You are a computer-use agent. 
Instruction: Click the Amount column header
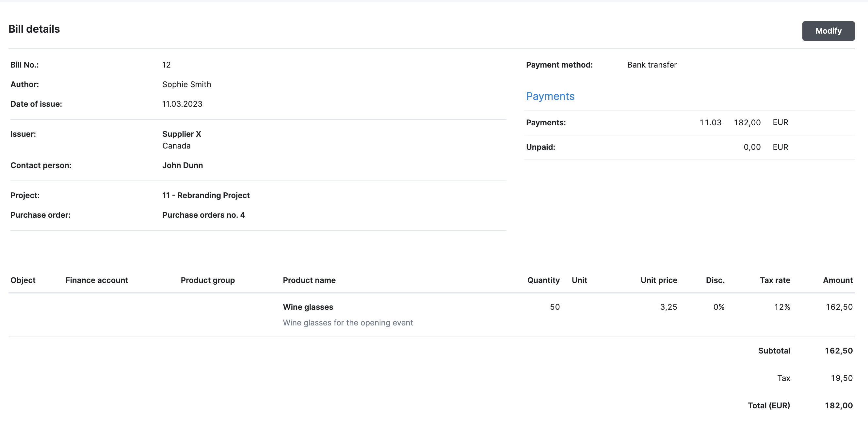pos(838,280)
